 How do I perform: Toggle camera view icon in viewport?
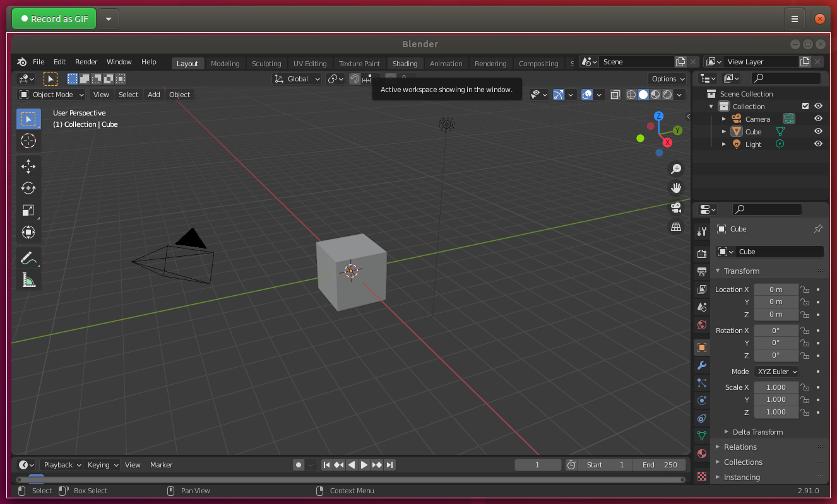click(676, 208)
